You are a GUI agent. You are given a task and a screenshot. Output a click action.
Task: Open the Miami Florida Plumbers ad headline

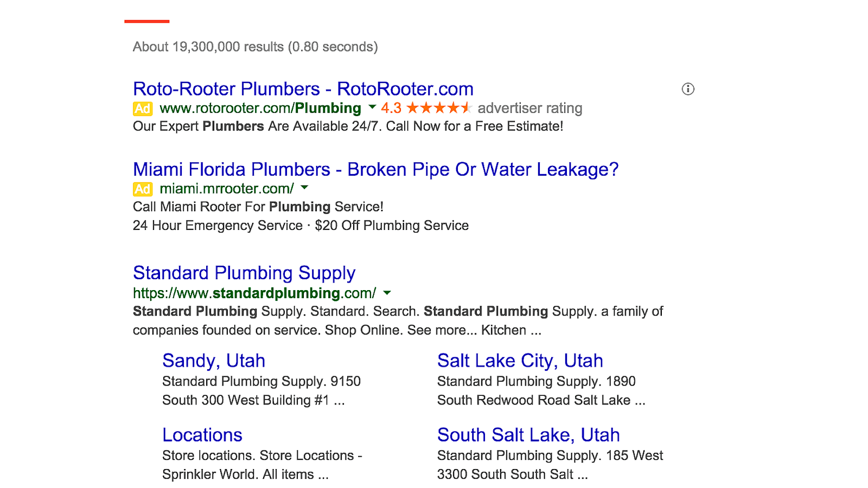[375, 169]
